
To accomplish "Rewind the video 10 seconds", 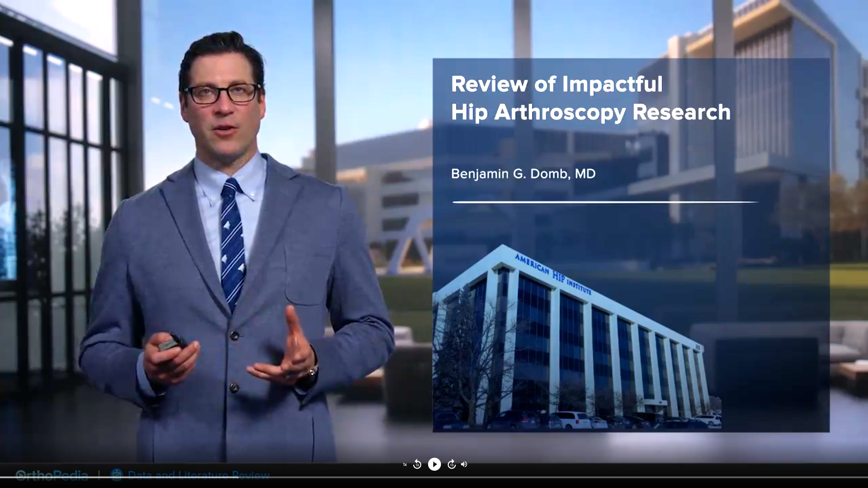I will pyautogui.click(x=417, y=464).
